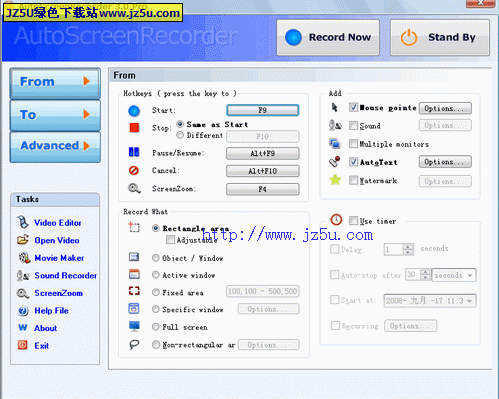Click the yellow star Watermark icon
499x399 pixels.
click(x=335, y=180)
